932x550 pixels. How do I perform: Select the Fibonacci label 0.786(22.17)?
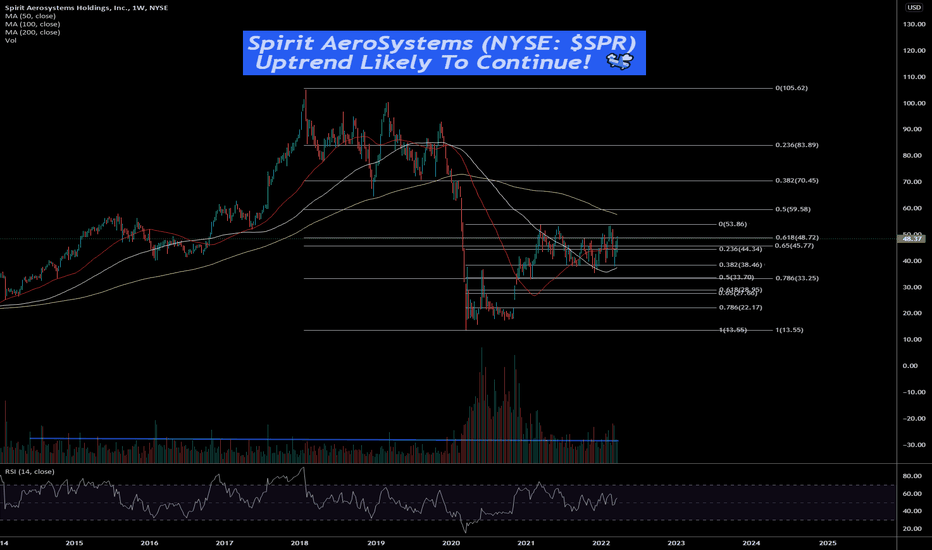[740, 307]
